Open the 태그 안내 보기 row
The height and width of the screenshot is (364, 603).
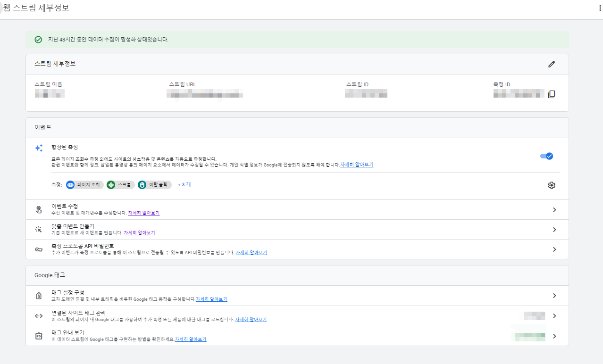297,336
